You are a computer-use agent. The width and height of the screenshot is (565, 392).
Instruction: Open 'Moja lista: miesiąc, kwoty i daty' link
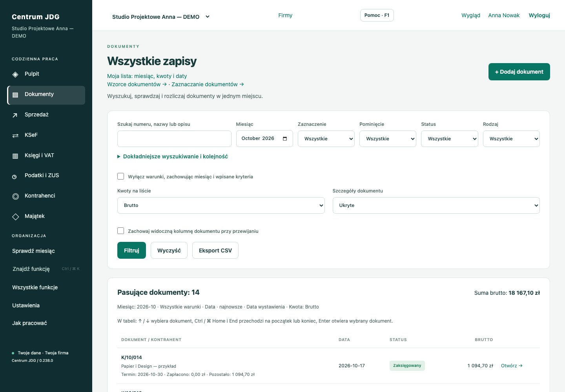[x=147, y=76]
